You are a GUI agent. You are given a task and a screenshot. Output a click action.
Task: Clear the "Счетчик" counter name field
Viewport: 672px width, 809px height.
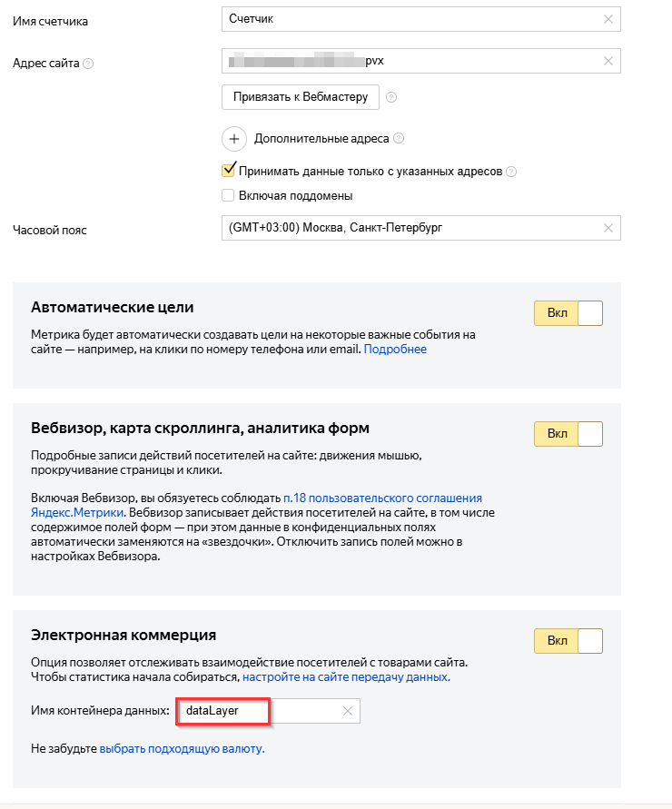pyautogui.click(x=609, y=20)
